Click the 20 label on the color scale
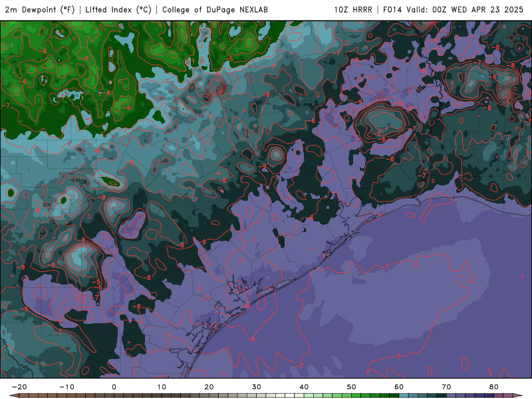This screenshot has width=532, height=399. (209, 387)
